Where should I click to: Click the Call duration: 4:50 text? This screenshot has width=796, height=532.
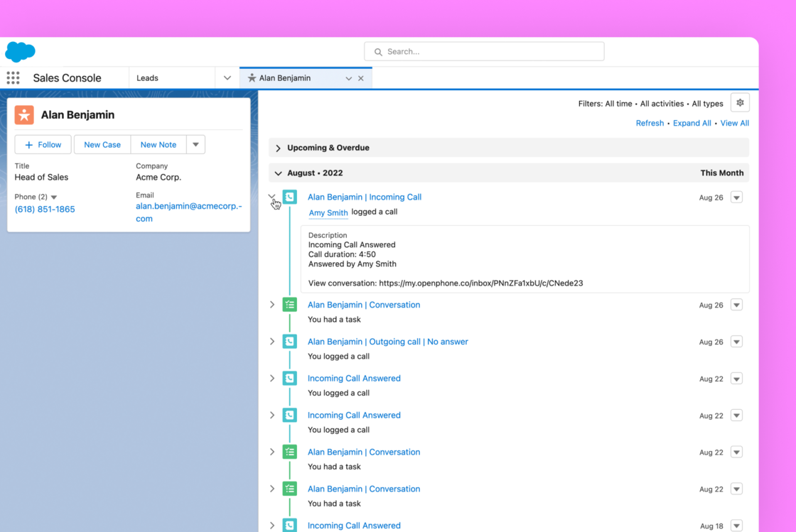point(342,254)
